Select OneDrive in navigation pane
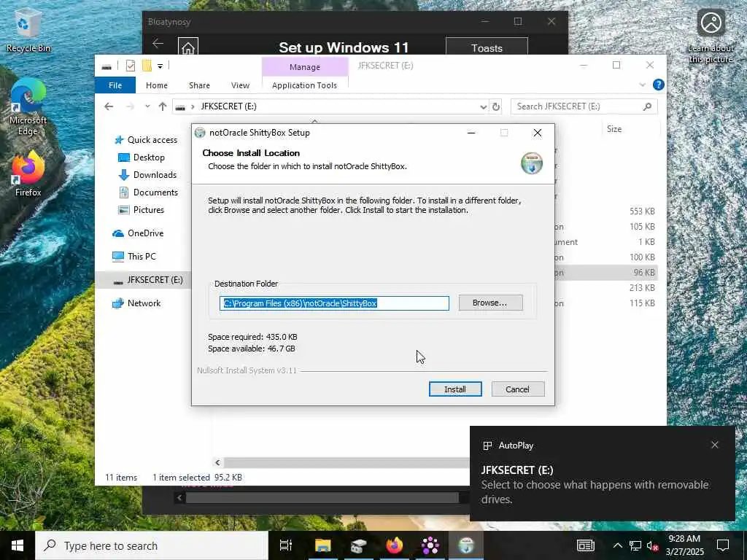747x560 pixels. pos(138,233)
